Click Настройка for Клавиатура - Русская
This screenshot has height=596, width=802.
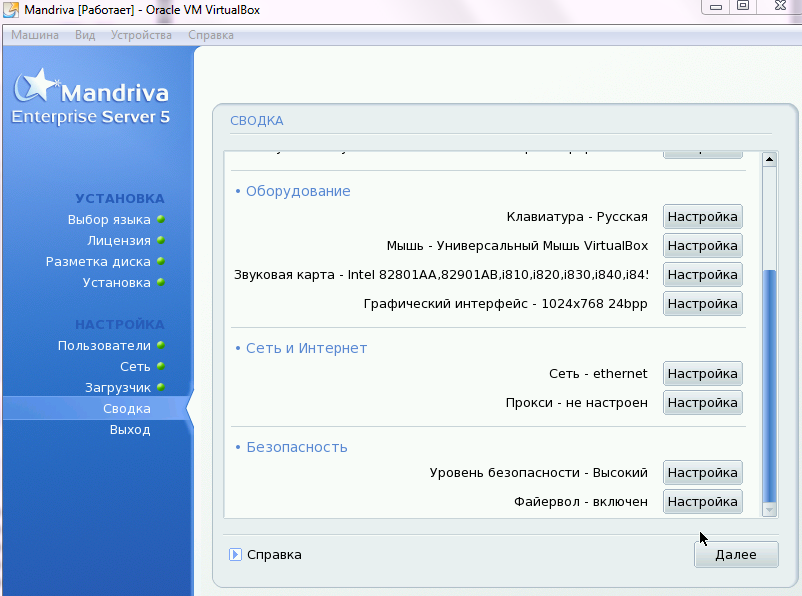pyautogui.click(x=702, y=217)
